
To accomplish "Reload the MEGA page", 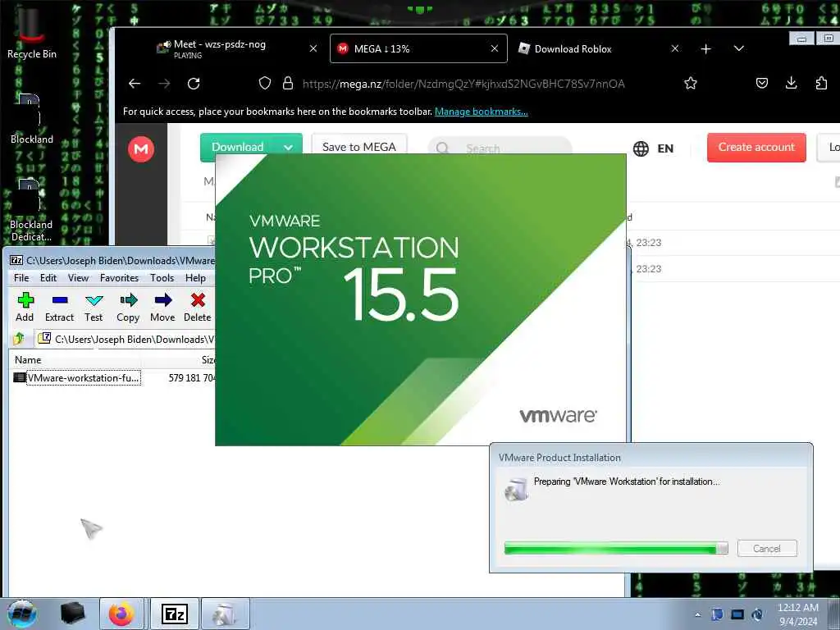I will pos(194,84).
